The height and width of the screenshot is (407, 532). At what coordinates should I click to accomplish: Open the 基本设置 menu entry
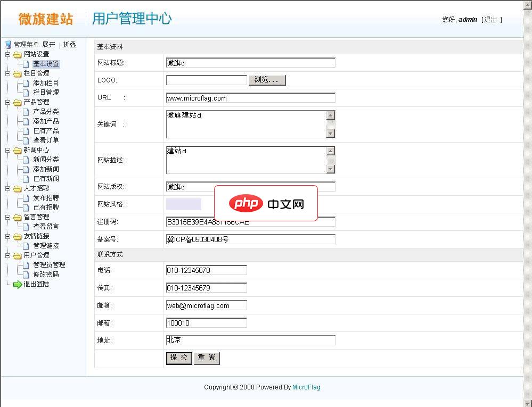[x=46, y=64]
